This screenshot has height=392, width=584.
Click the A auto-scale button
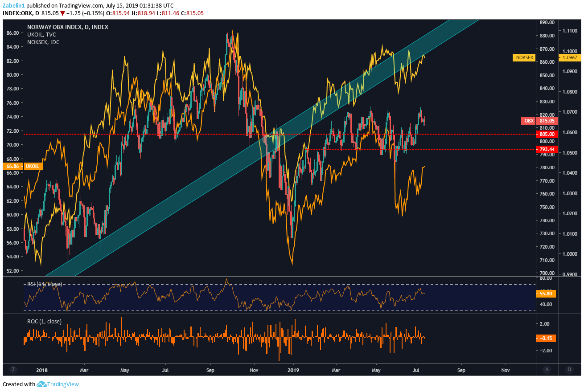click(x=547, y=369)
